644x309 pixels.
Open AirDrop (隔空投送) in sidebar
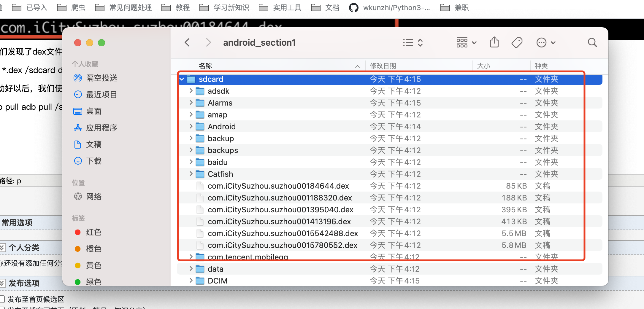click(95, 78)
